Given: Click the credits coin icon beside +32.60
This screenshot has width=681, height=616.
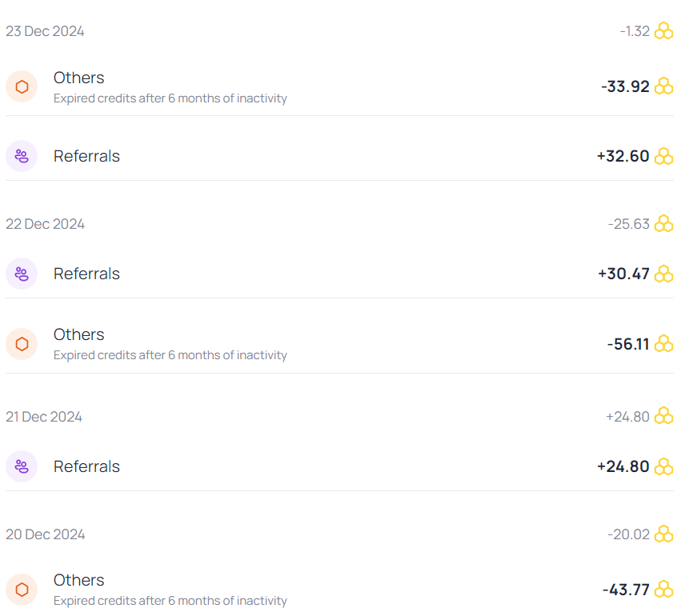Looking at the screenshot, I should (x=663, y=156).
